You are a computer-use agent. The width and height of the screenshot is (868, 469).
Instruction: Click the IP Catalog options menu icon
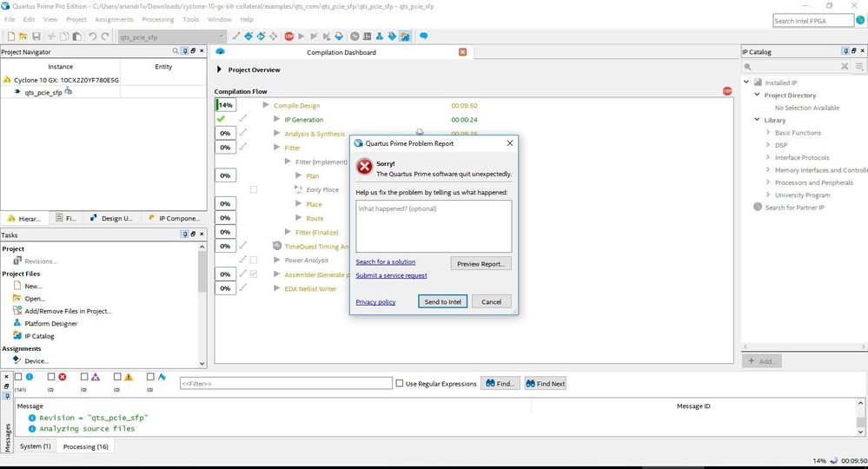[859, 66]
